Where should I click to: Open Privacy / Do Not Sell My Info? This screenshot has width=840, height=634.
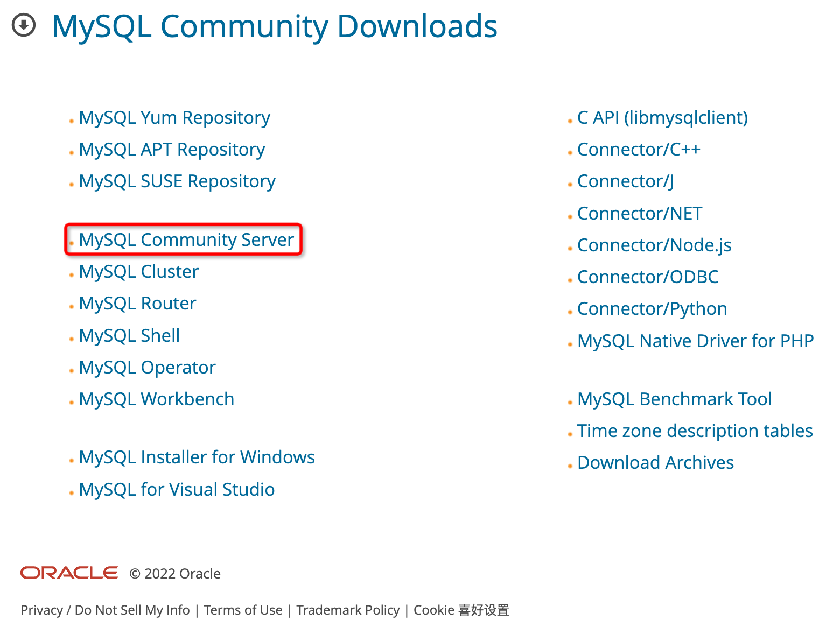pyautogui.click(x=105, y=610)
